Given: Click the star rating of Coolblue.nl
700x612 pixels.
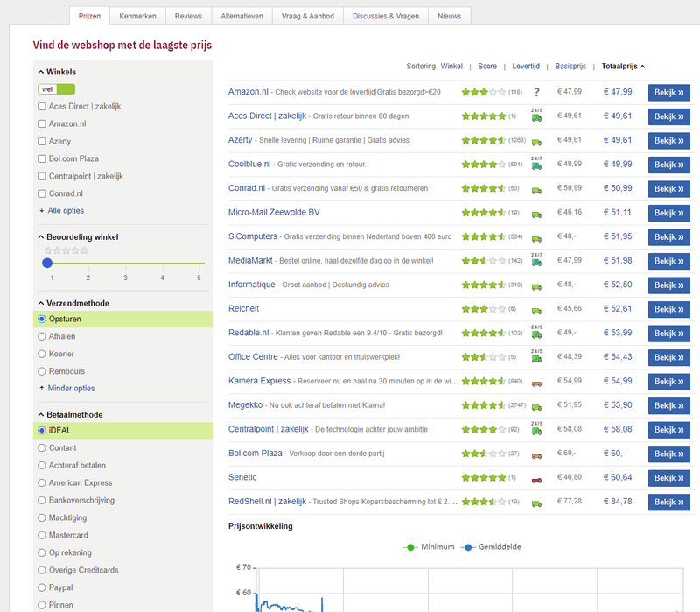Looking at the screenshot, I should point(484,165).
